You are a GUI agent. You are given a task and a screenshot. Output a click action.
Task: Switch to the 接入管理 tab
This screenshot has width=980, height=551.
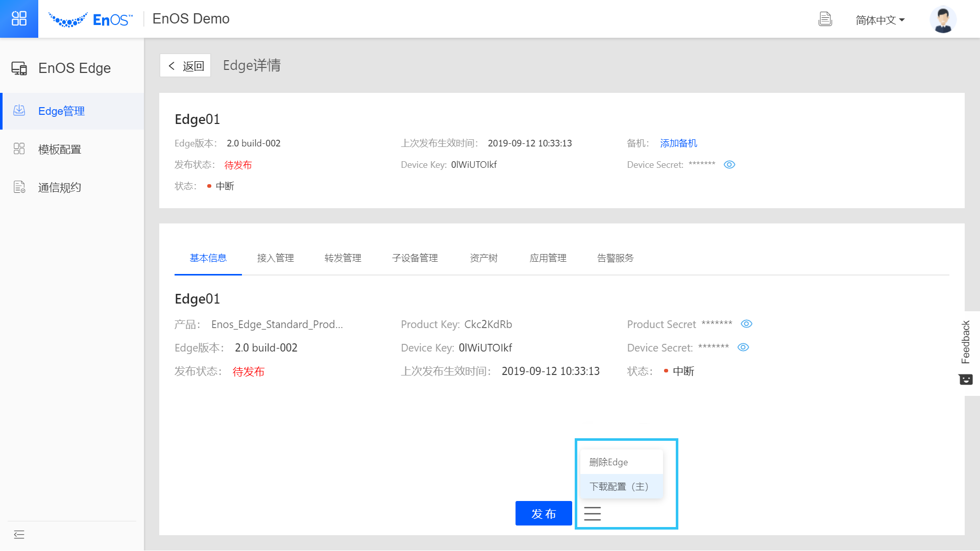[276, 258]
